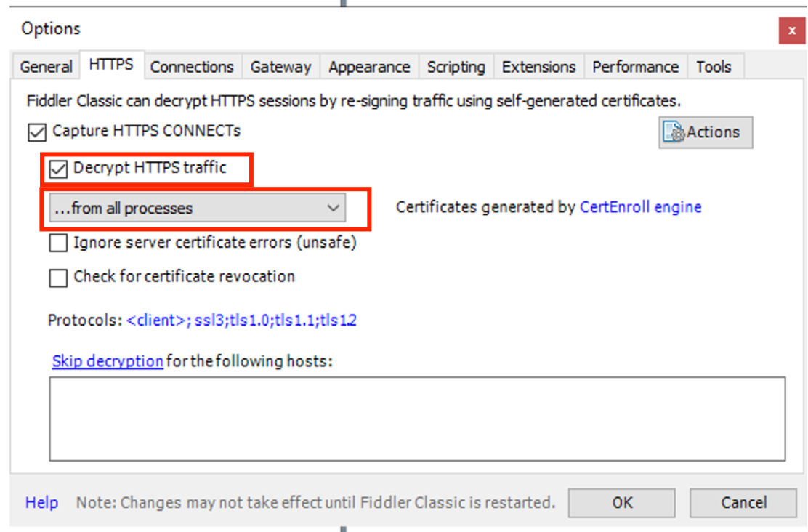Open the Scripting tab
Image resolution: width=808 pixels, height=532 pixels.
(x=456, y=66)
